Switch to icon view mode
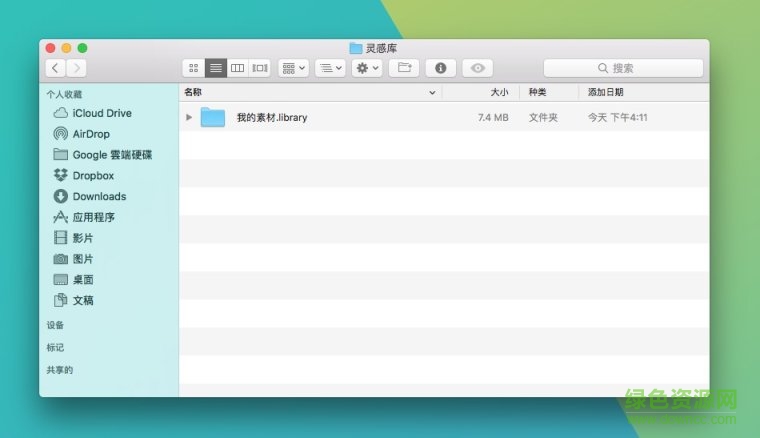 pos(194,68)
